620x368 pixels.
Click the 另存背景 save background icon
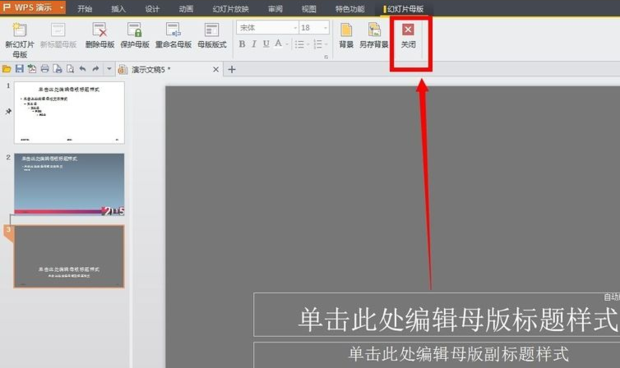point(374,30)
